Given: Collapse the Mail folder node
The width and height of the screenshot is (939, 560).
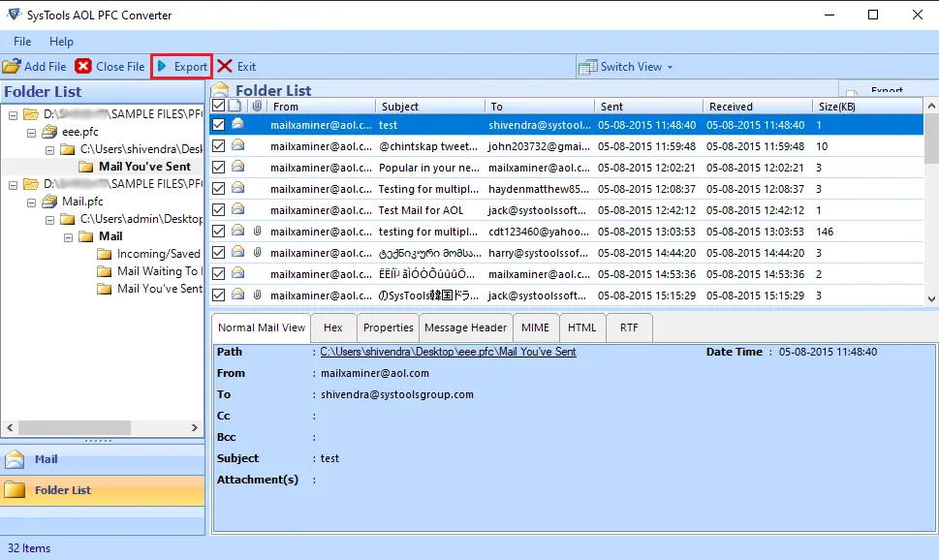Looking at the screenshot, I should (68, 237).
